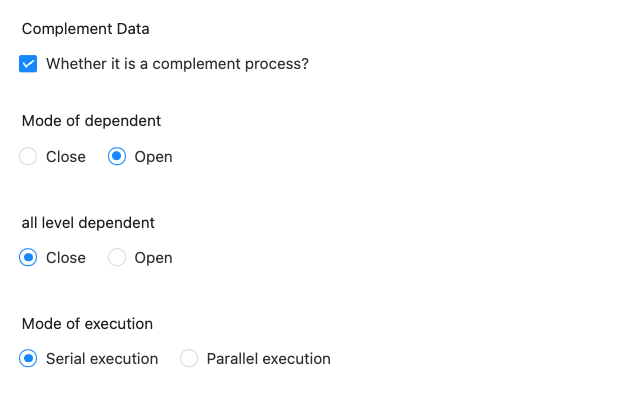Click the 'Mode of execution' heading

(x=87, y=323)
